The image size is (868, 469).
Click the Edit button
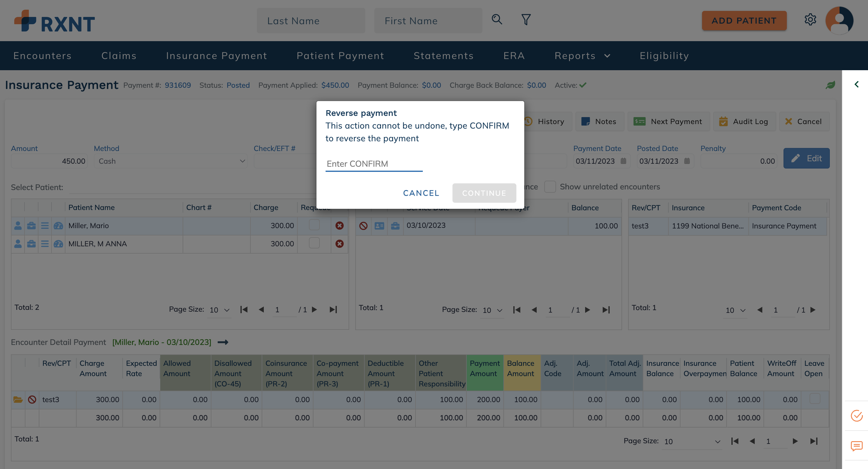[806, 158]
